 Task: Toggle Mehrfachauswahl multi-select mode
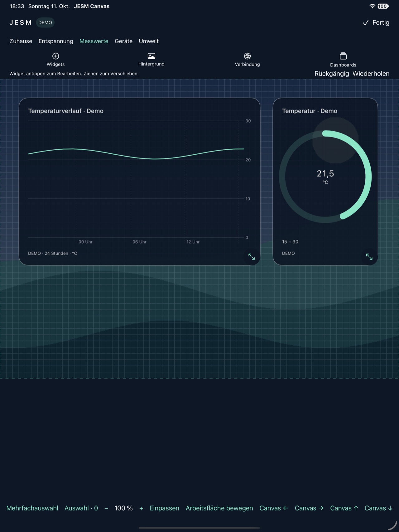32,508
